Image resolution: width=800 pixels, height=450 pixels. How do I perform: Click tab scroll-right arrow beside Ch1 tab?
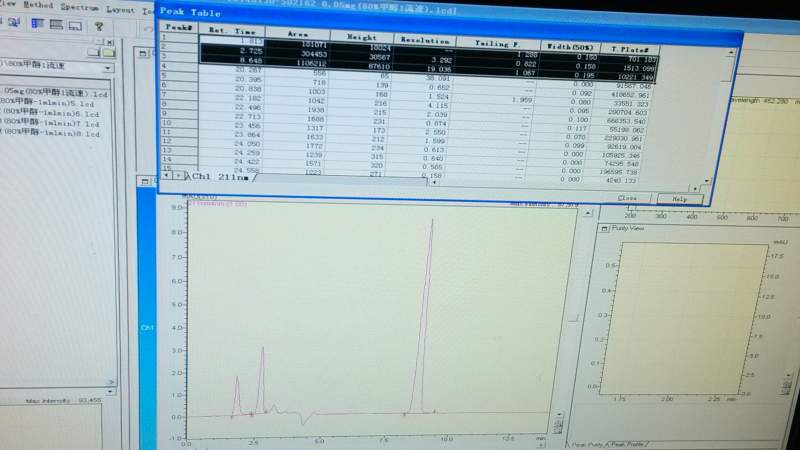pyautogui.click(x=179, y=176)
